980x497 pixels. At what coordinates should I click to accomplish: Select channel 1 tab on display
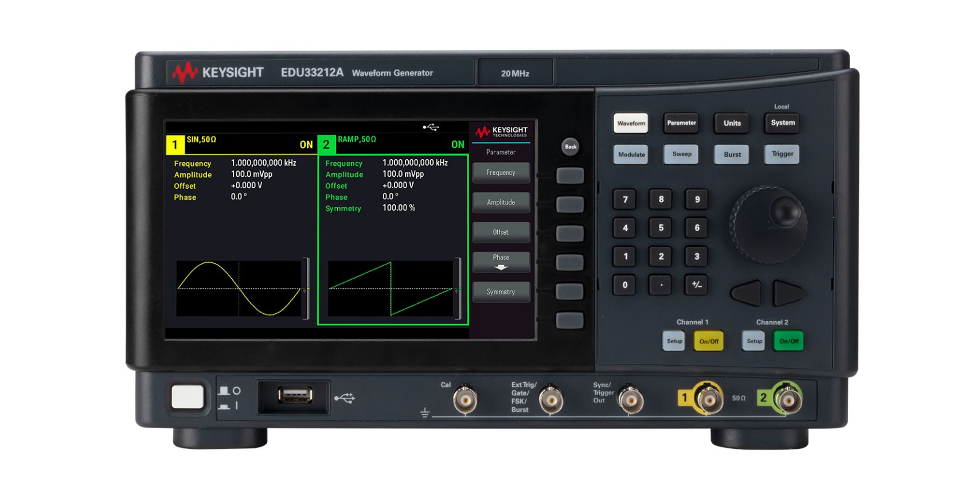tap(175, 145)
